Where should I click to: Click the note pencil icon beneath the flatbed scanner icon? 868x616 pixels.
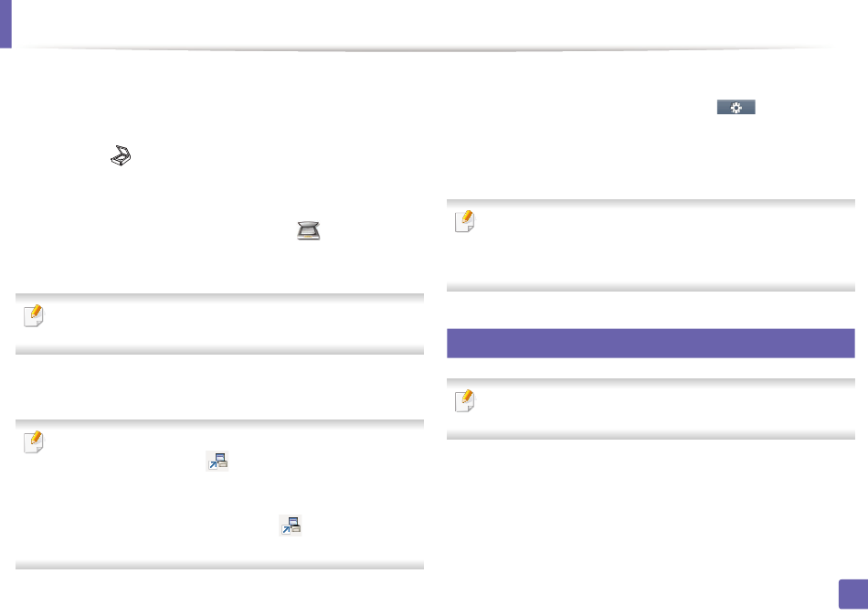coord(34,315)
